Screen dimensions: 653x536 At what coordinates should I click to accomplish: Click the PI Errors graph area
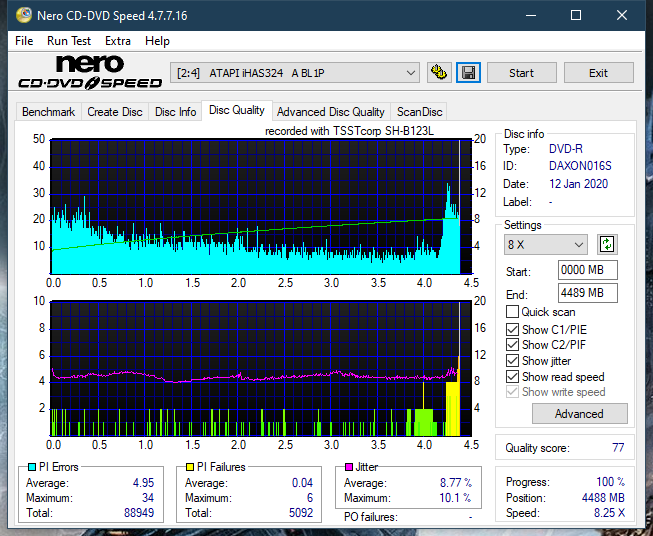click(261, 207)
